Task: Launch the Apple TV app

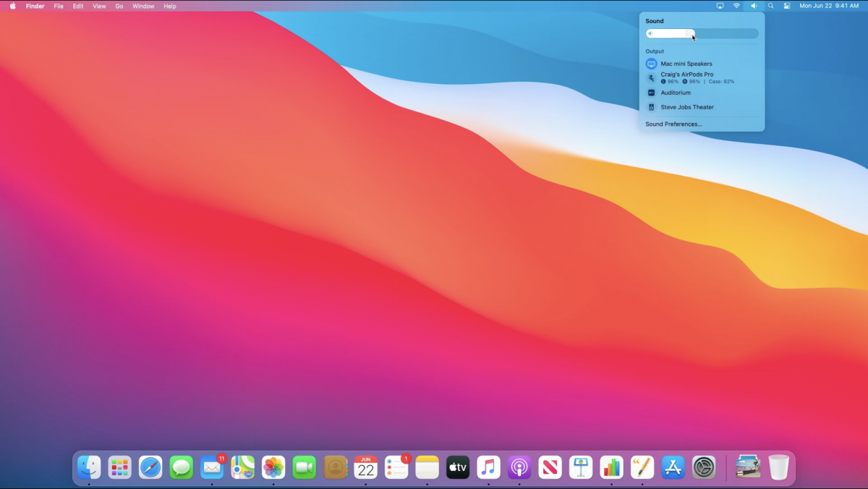Action: [x=457, y=467]
